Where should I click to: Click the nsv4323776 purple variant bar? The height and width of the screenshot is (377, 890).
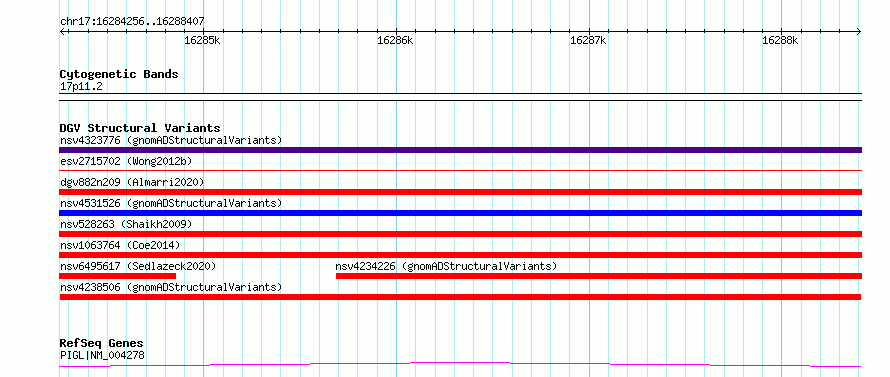460,150
